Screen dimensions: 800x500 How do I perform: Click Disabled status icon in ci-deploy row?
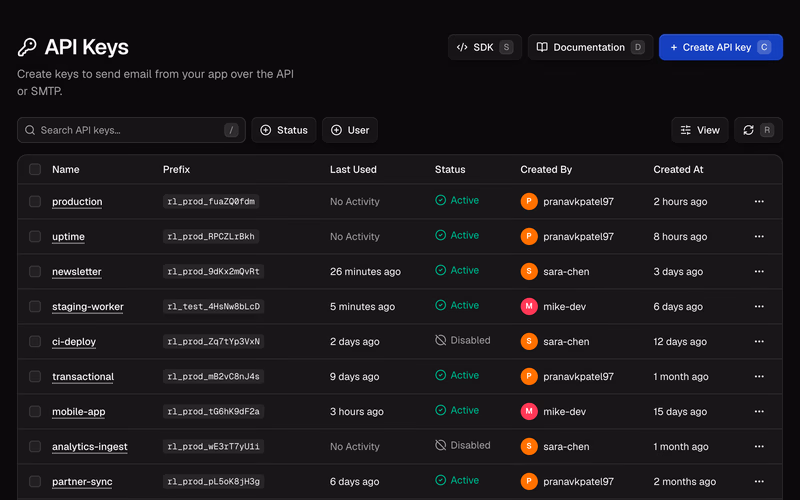click(440, 340)
